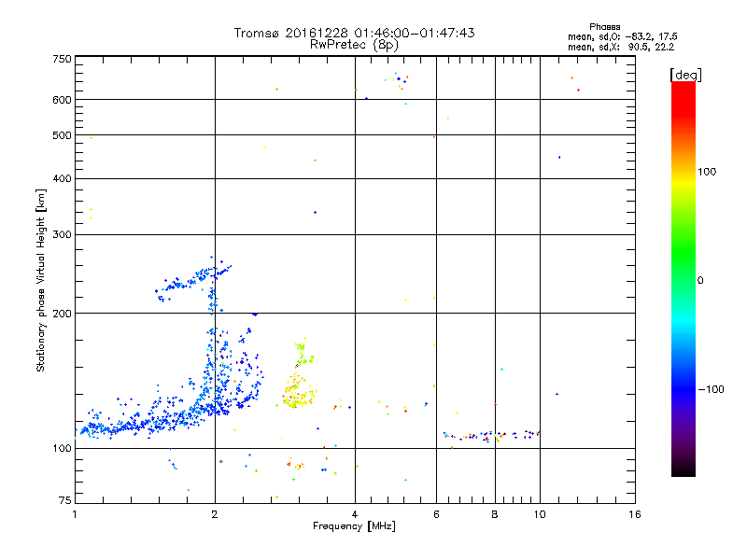This screenshot has height=560, width=747.
Task: Click the 'RwPretec (8p)' subtitle
Action: coord(354,45)
